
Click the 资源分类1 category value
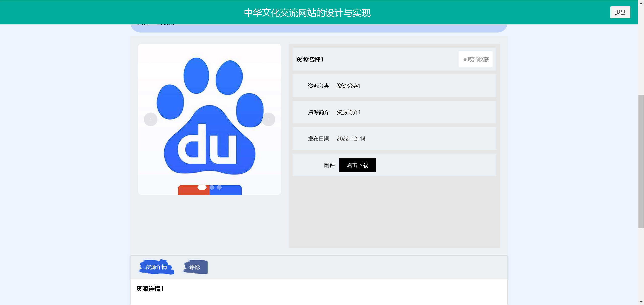pos(349,86)
